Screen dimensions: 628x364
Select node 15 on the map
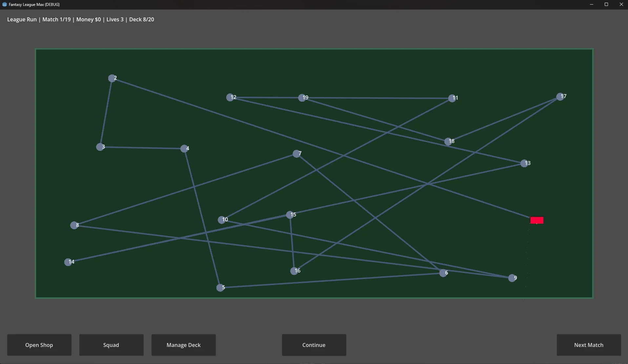[290, 215]
